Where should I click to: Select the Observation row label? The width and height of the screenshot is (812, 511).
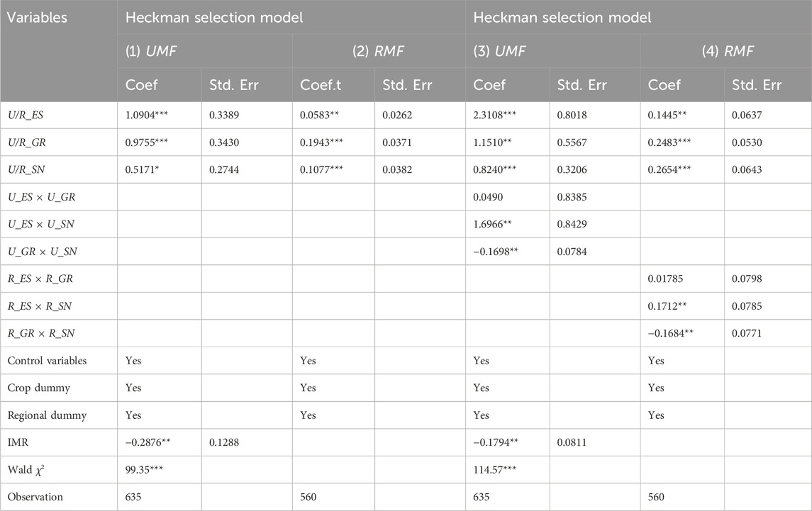[x=35, y=497]
